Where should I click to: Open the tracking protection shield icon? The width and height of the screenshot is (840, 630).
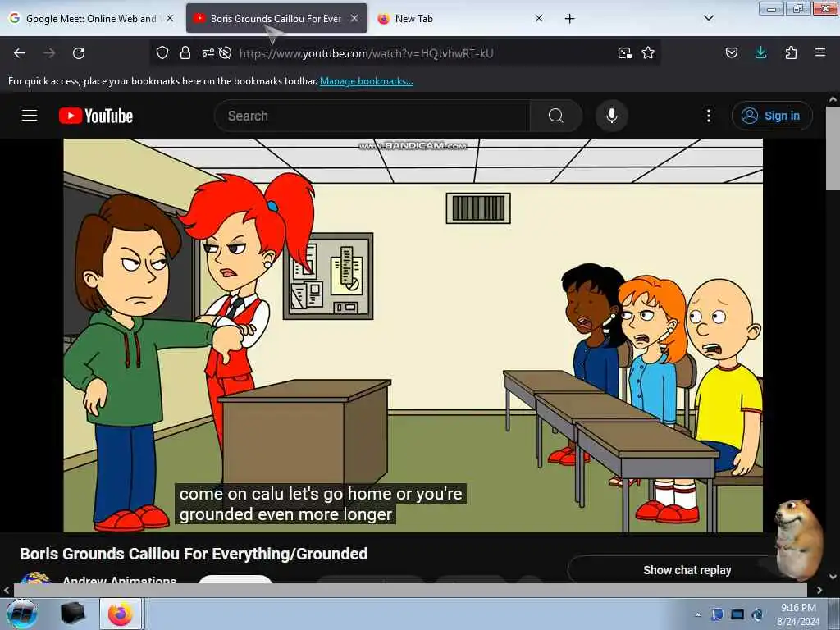click(x=162, y=52)
